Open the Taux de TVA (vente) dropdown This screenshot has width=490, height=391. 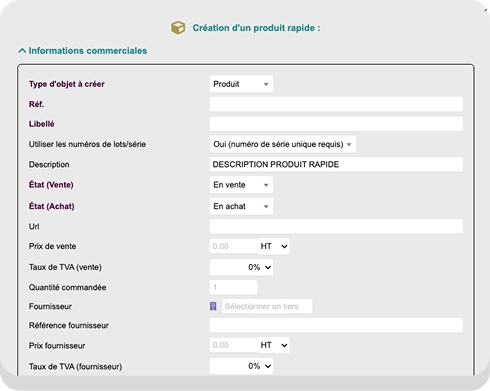tap(241, 267)
